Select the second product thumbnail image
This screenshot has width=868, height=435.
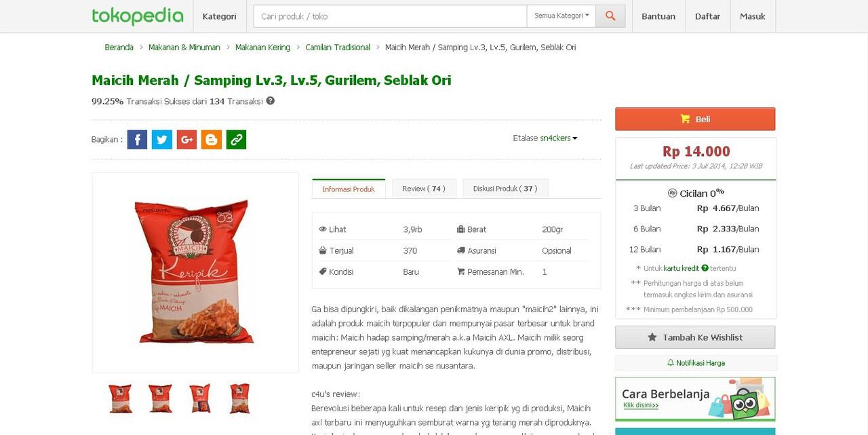click(x=160, y=398)
